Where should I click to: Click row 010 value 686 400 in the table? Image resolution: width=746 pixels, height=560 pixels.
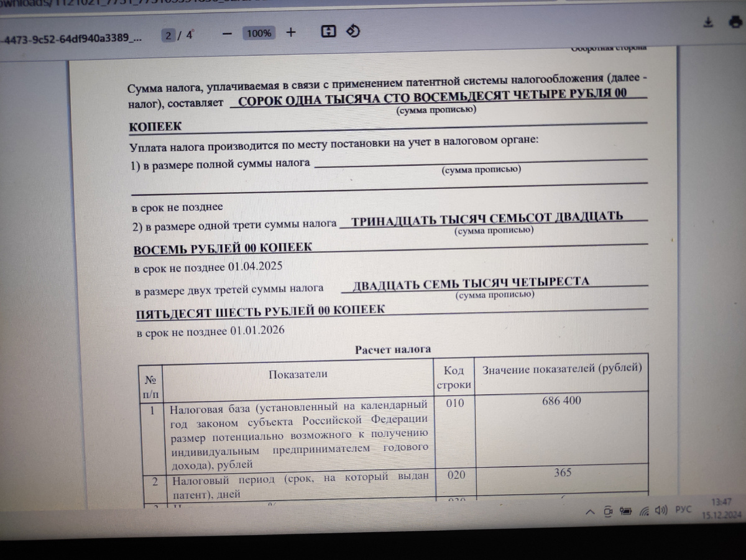tap(561, 401)
